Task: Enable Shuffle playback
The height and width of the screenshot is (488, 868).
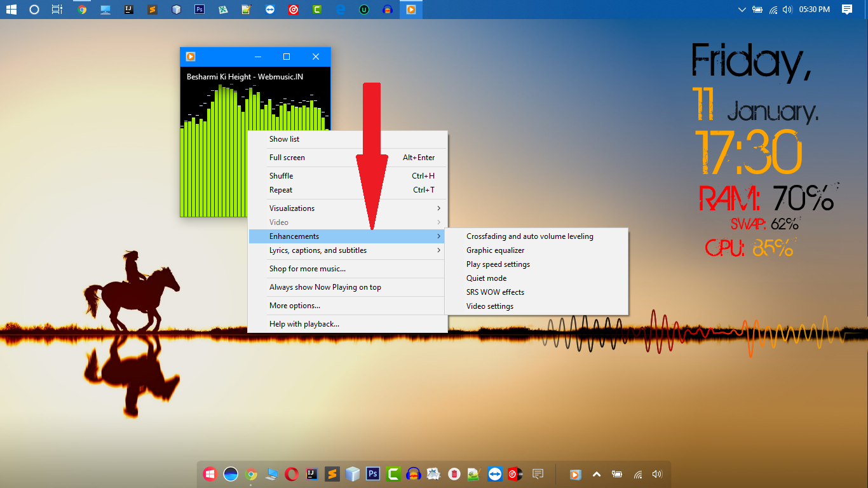Action: pos(281,175)
